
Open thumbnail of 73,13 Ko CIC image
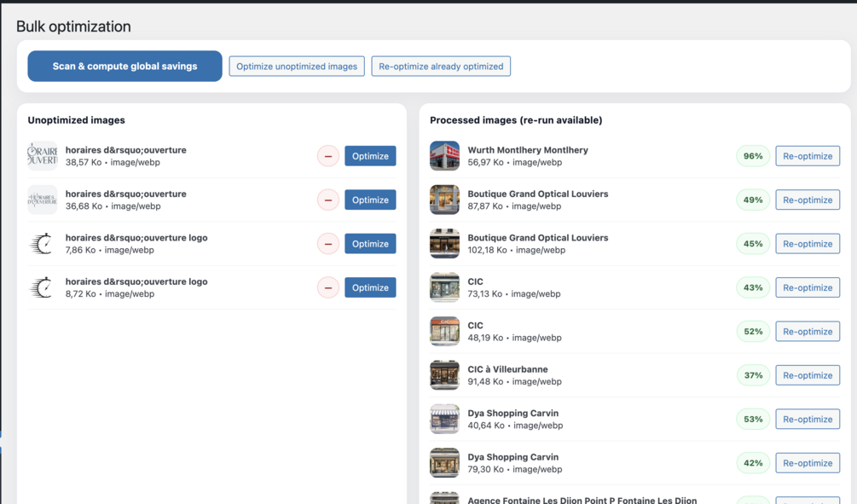coord(444,287)
